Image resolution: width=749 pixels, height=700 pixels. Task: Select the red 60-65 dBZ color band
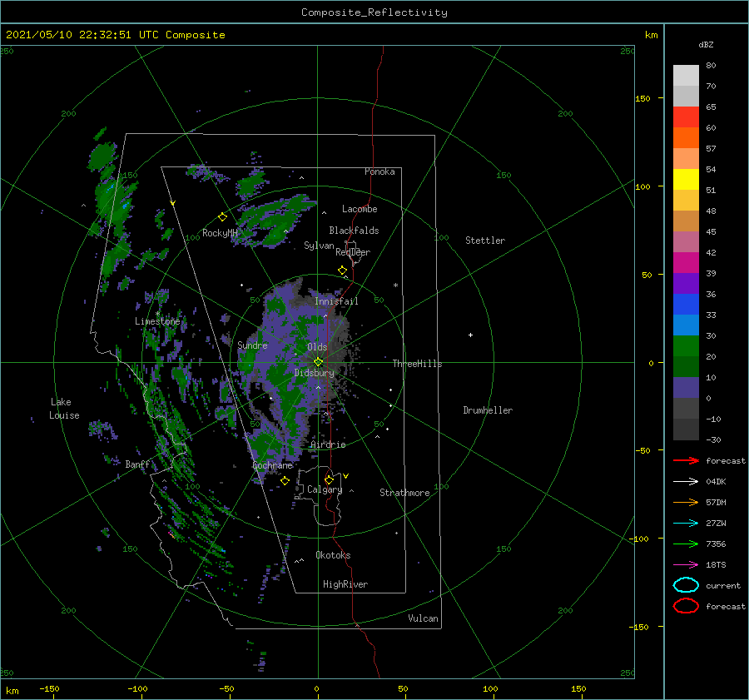click(686, 117)
